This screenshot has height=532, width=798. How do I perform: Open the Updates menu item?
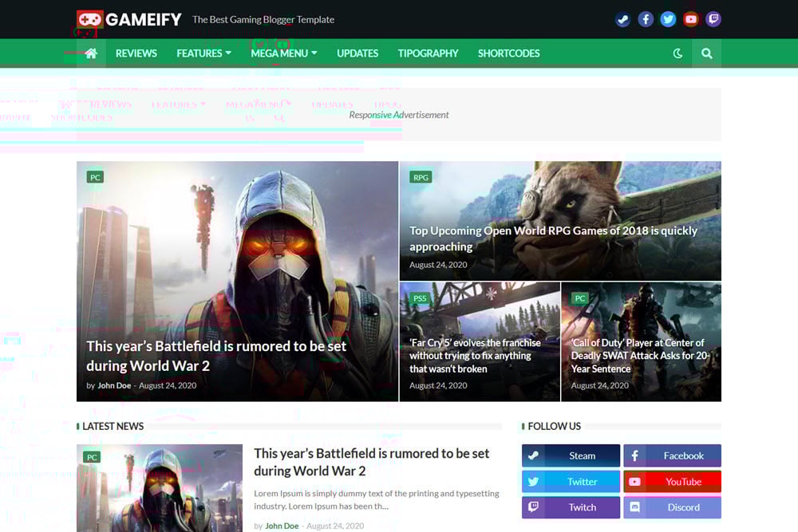click(x=358, y=53)
